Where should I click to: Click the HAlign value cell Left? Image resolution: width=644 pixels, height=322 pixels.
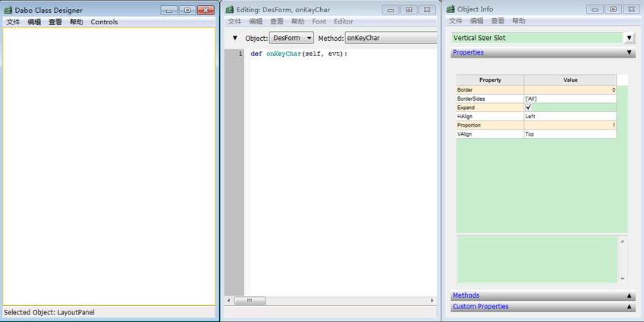tap(570, 117)
